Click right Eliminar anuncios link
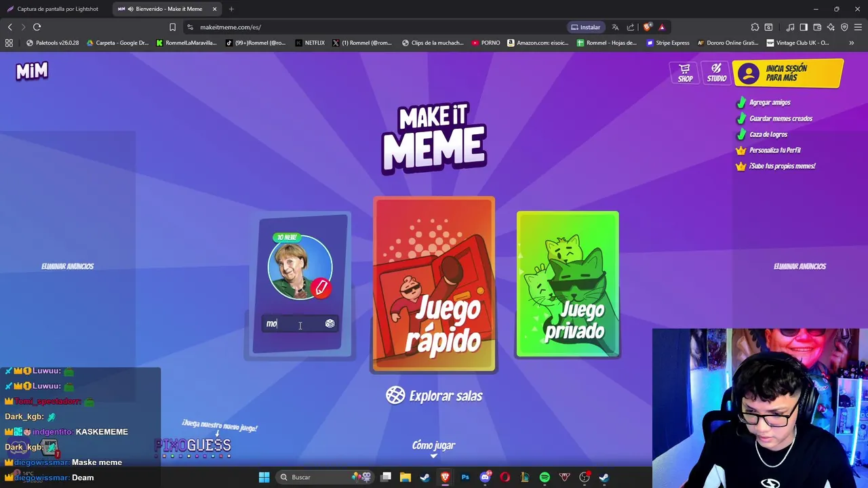Image resolution: width=868 pixels, height=488 pixels. [800, 266]
